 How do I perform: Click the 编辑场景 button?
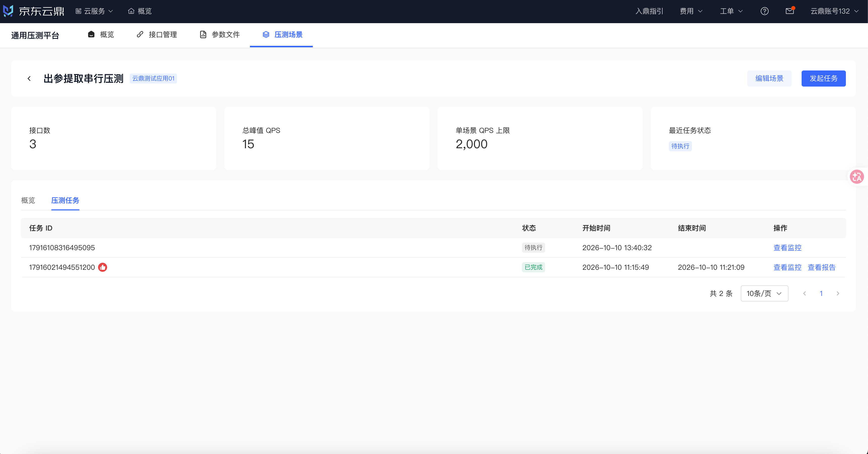point(769,79)
